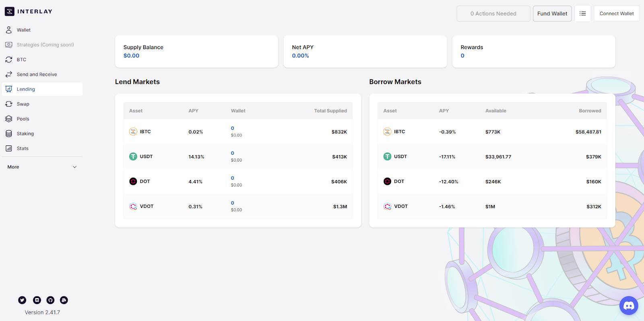Click the Send and Receive arrows icon

9,75
